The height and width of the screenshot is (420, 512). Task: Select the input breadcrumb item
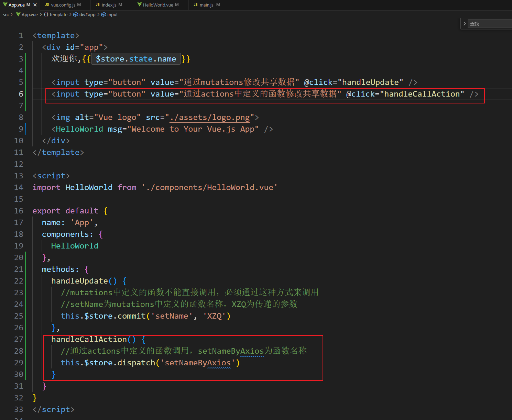tap(112, 14)
